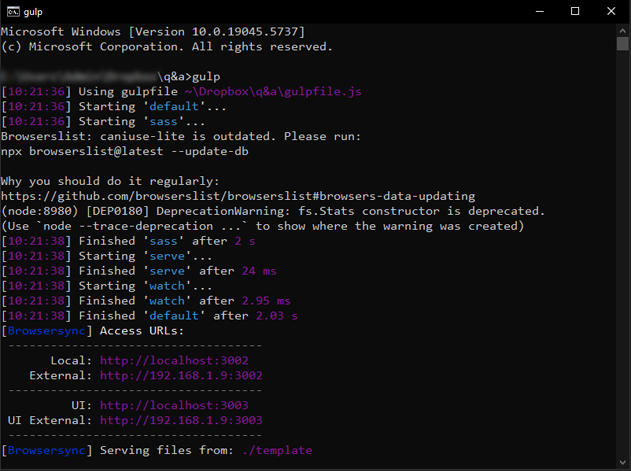This screenshot has height=471, width=631.
Task: Click the scrollbar down arrow
Action: [x=623, y=462]
